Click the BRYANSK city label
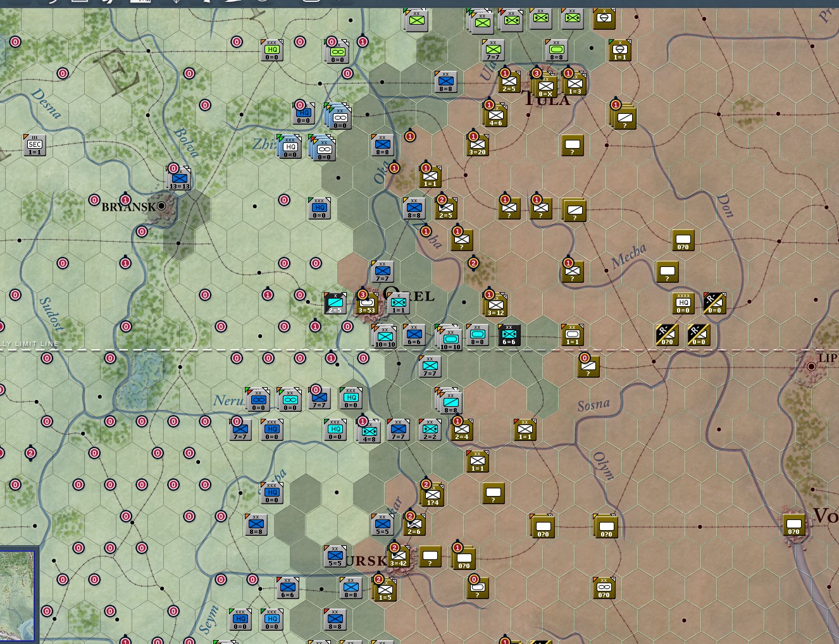Screen dimensions: 839x644 click(128, 207)
